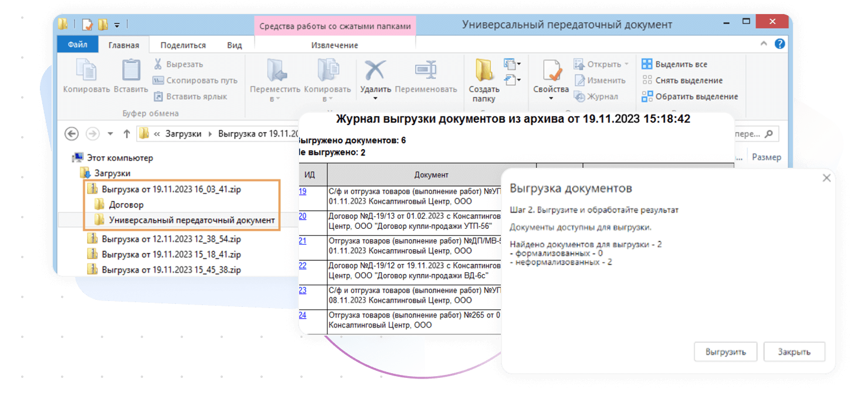Viewport: 868px width, 399px height.
Task: Select Универсальный передаточный документ folder in tree
Action: point(184,220)
